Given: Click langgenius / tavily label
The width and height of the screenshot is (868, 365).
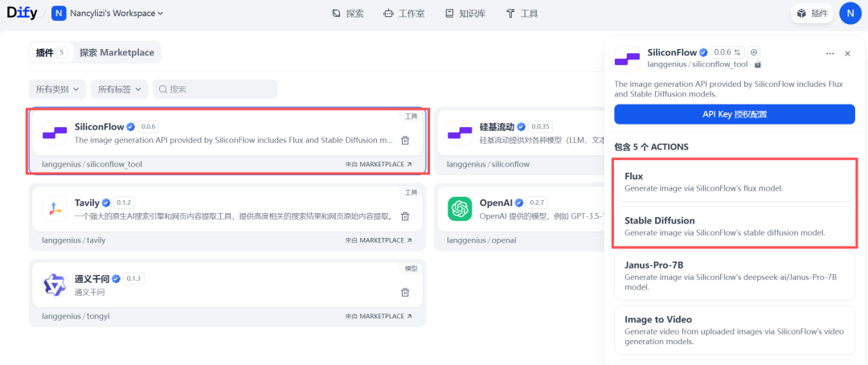Looking at the screenshot, I should [74, 240].
